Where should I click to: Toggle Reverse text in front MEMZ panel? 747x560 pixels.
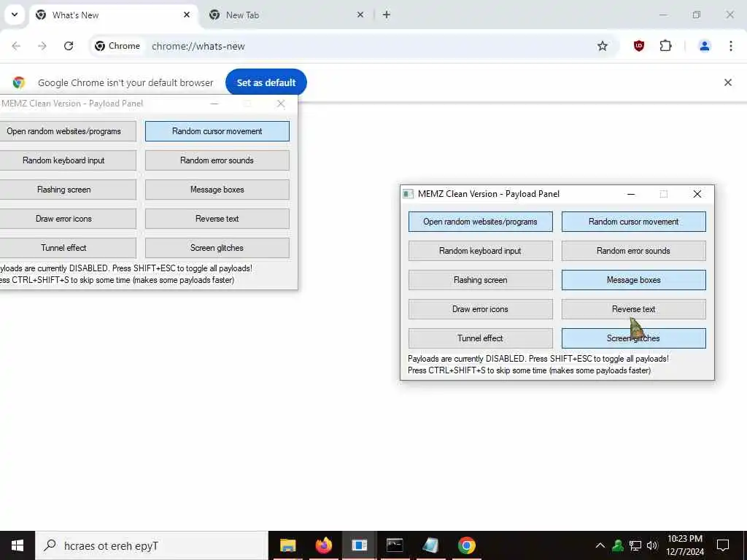click(634, 309)
